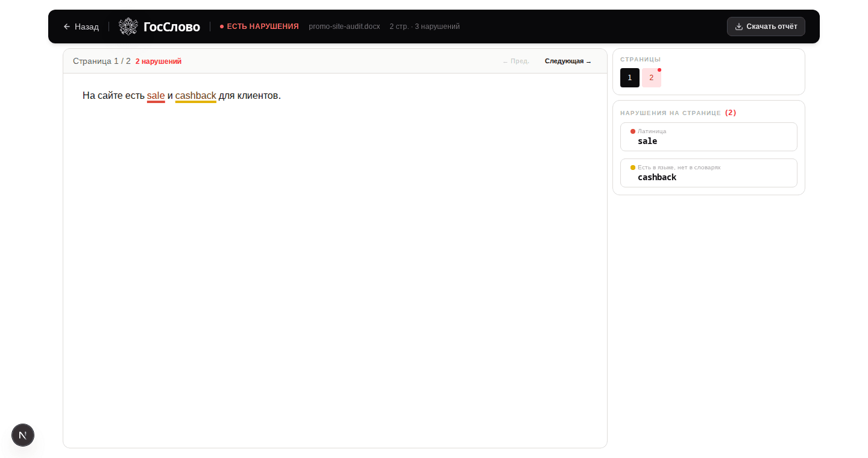Click the Страница 1 / 2 page indicator
Screen dimensions: 868x458
pos(101,61)
